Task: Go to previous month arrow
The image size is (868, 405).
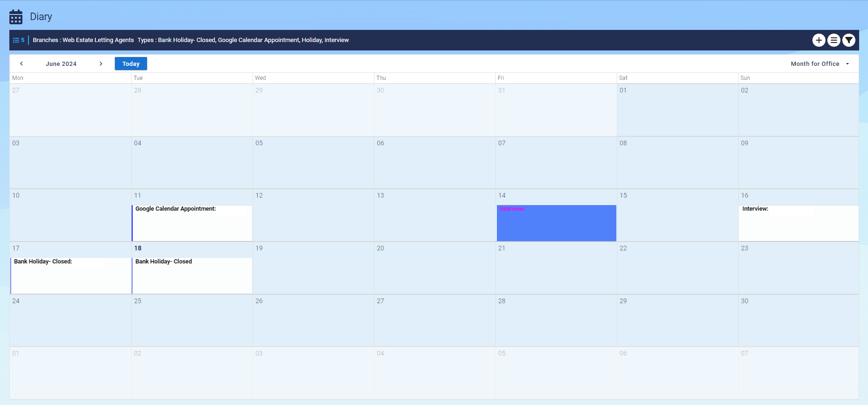Action: 21,64
